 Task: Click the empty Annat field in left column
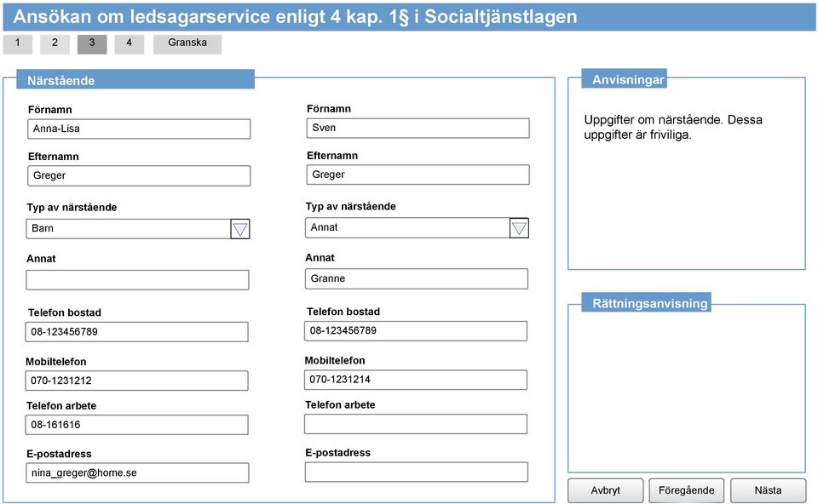[x=138, y=280]
